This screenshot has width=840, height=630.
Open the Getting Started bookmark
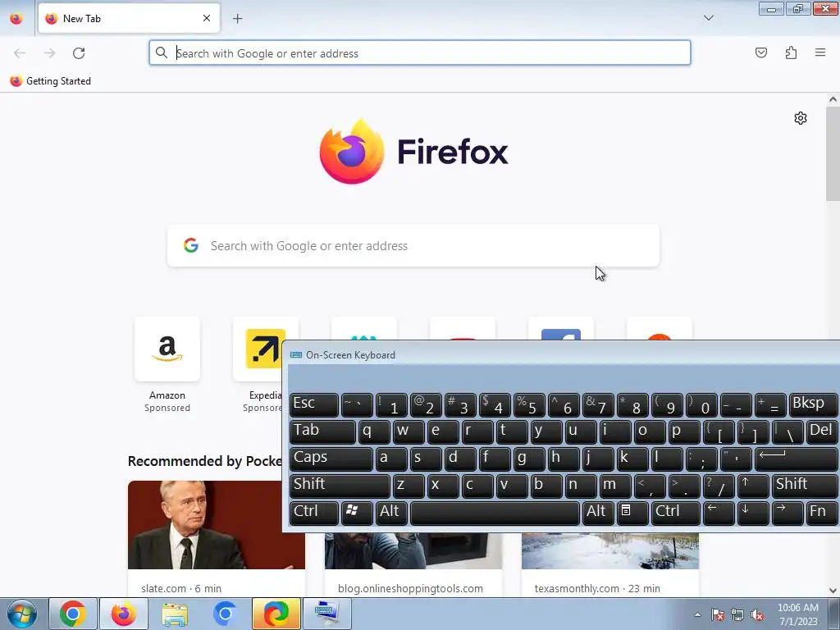coord(51,81)
